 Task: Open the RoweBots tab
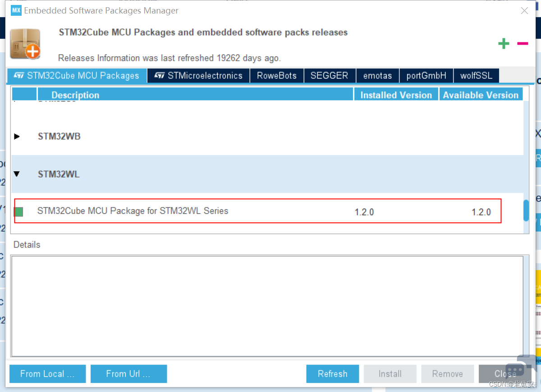click(277, 76)
